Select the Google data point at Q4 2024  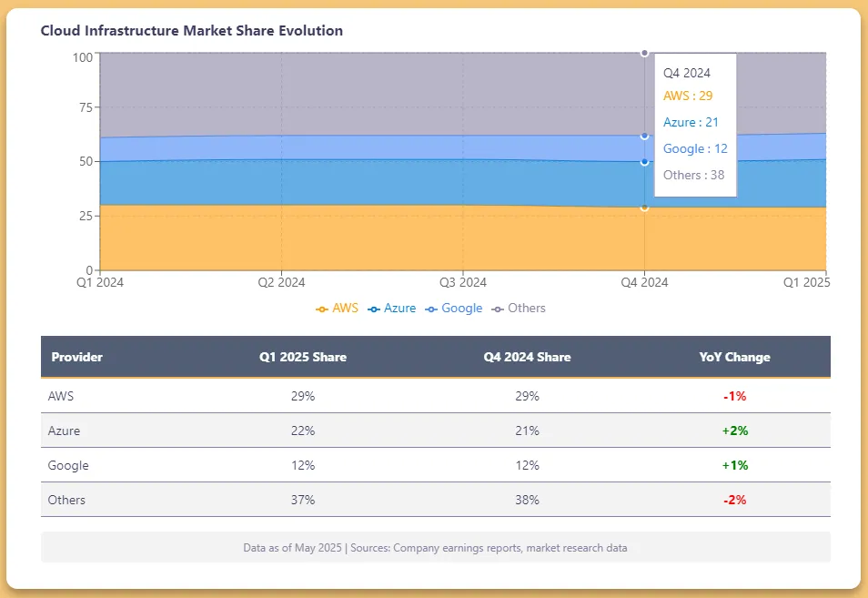644,136
